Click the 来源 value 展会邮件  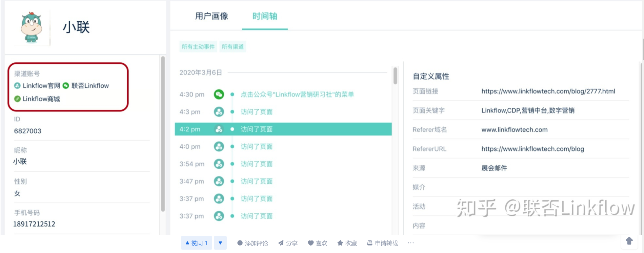[494, 168]
